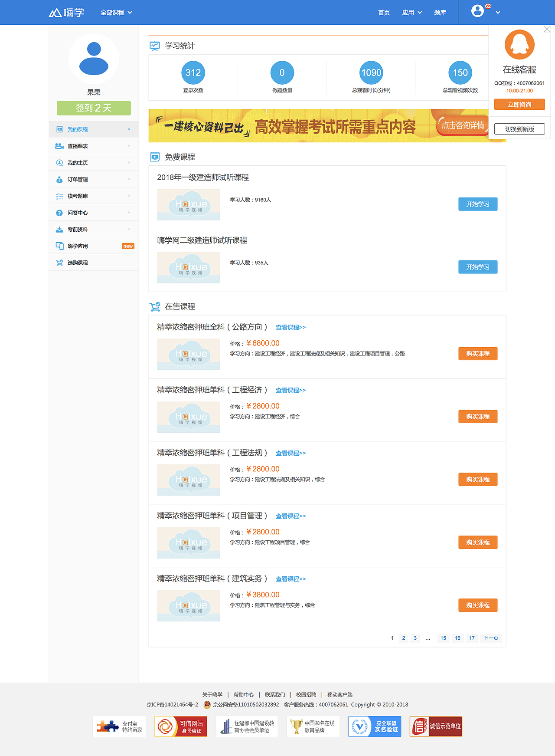The image size is (555, 756).
Task: Click the 直播课表 sidebar icon
Action: (59, 146)
